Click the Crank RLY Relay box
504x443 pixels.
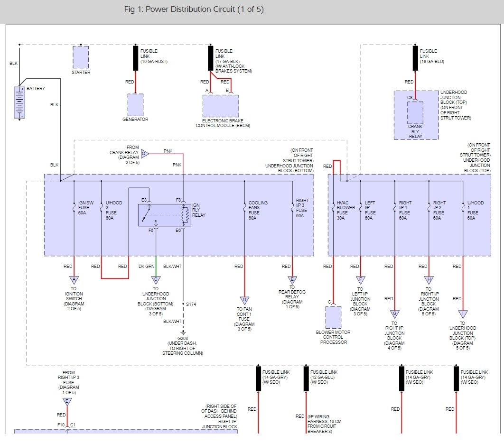coord(415,113)
